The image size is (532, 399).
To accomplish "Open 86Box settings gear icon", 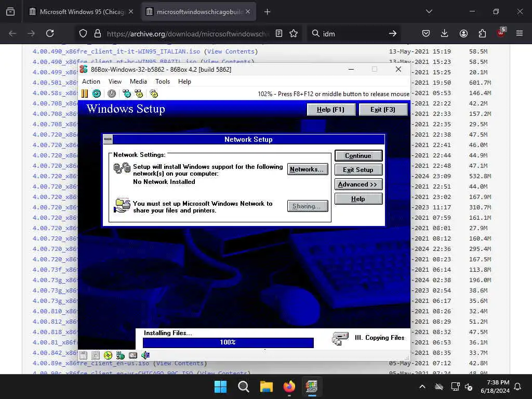I will tap(154, 94).
